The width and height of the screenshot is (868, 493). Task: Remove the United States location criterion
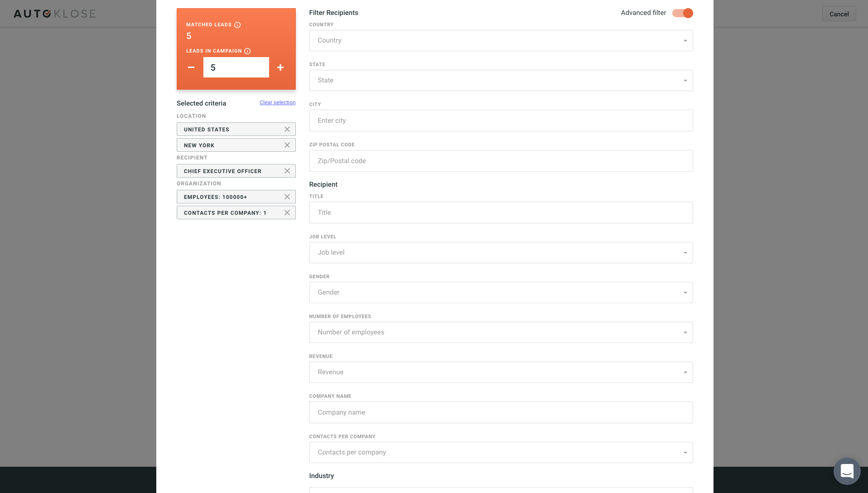[287, 130]
